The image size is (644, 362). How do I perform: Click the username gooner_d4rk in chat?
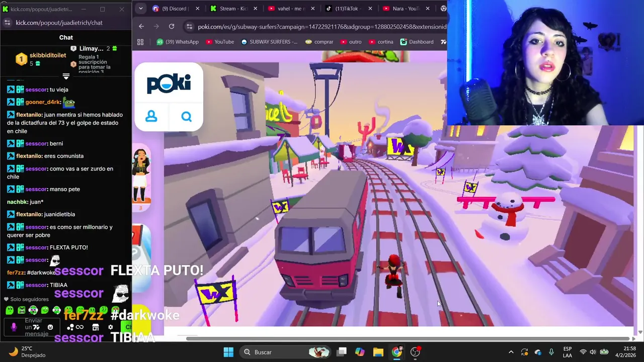[x=43, y=102]
